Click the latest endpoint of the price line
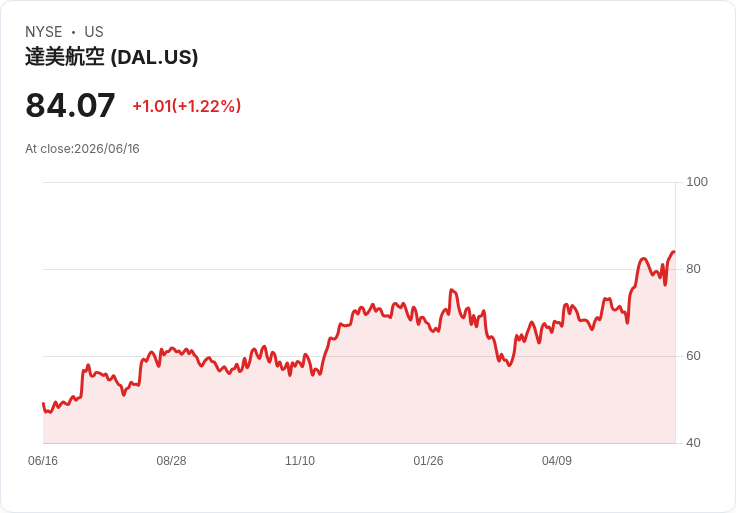Image resolution: width=736 pixels, height=513 pixels. [675, 252]
